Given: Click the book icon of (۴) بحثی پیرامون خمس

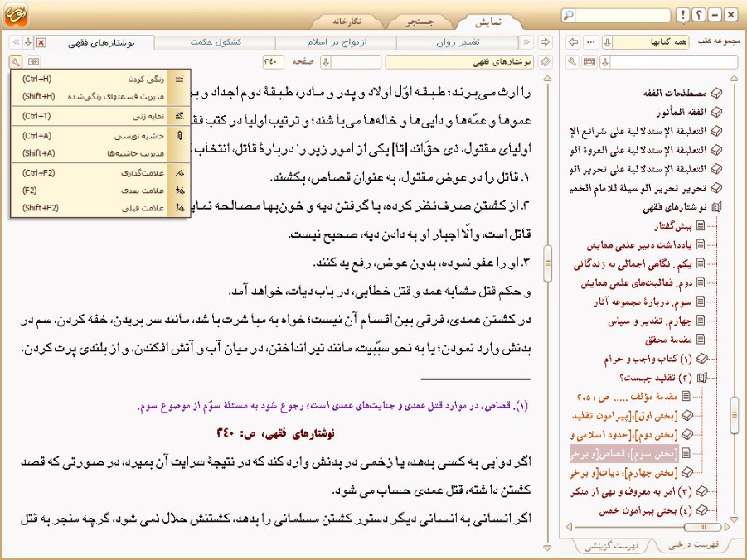Looking at the screenshot, I should click(701, 510).
